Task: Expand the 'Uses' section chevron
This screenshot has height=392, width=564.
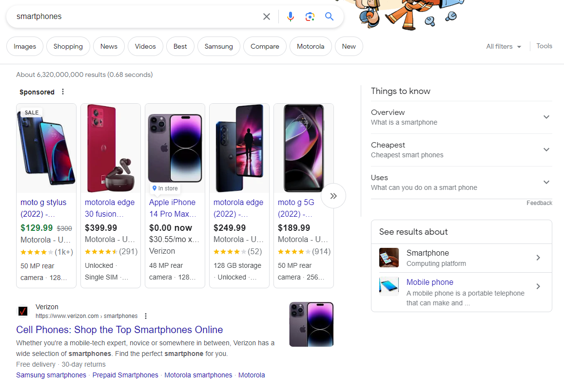Action: coord(546,182)
